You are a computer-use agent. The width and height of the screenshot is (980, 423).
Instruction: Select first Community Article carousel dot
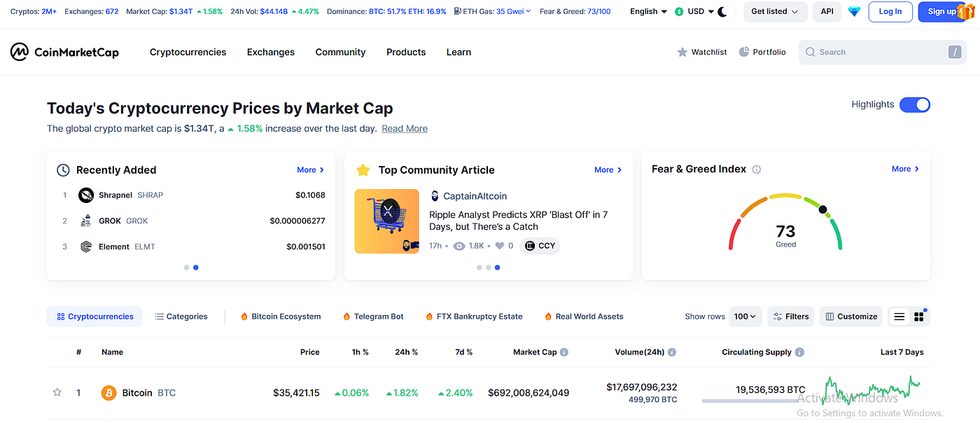pos(479,268)
